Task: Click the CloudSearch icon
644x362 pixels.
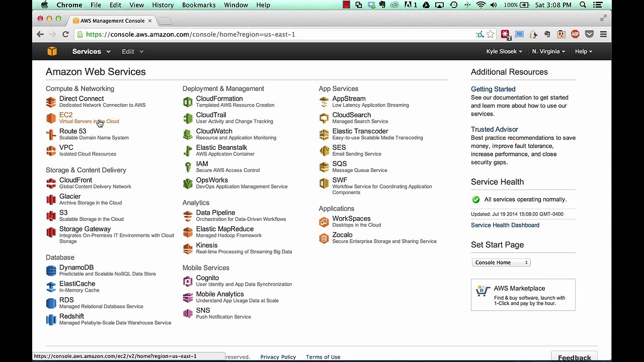Action: coord(324,118)
